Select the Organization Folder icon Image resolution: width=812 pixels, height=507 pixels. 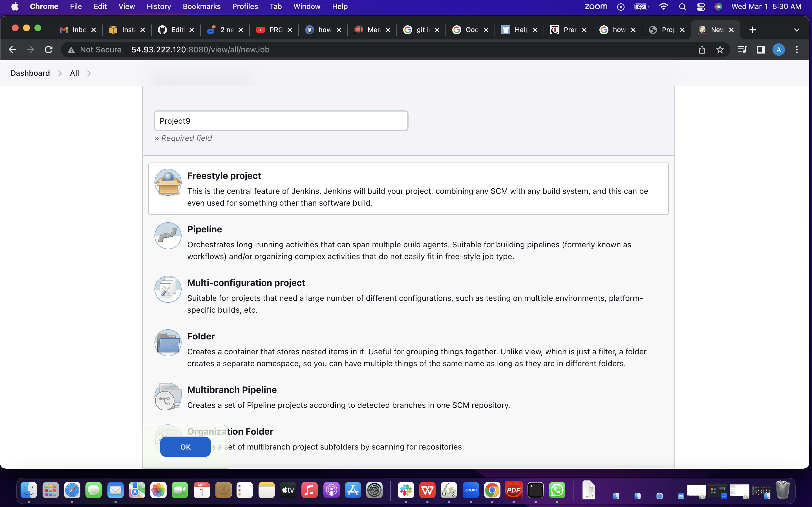pyautogui.click(x=168, y=436)
